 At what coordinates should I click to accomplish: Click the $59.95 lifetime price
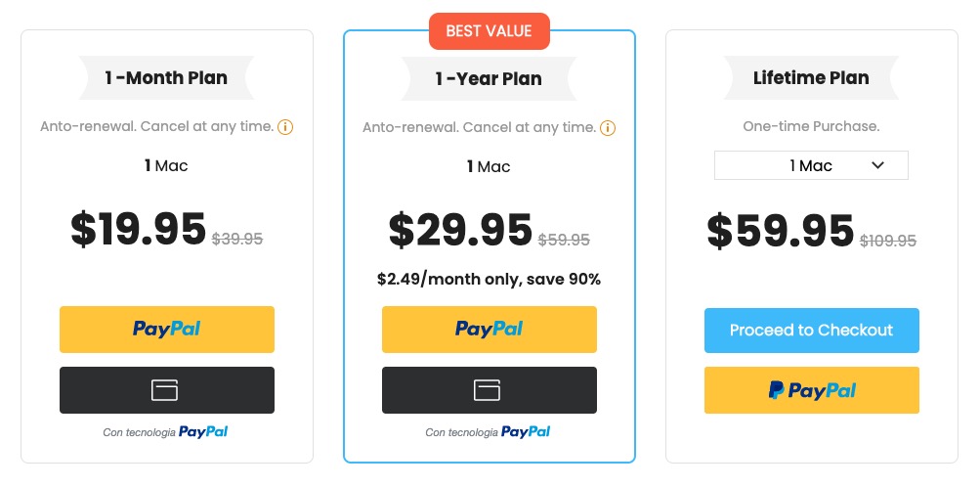[781, 231]
